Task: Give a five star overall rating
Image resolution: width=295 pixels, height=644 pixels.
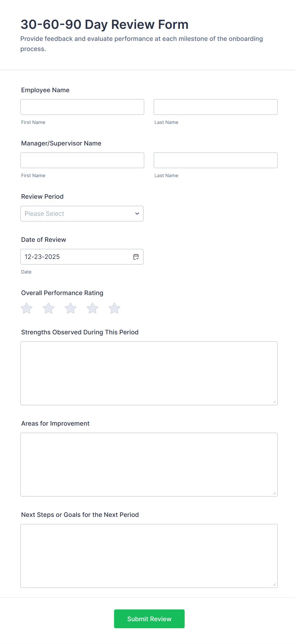Action: click(114, 308)
